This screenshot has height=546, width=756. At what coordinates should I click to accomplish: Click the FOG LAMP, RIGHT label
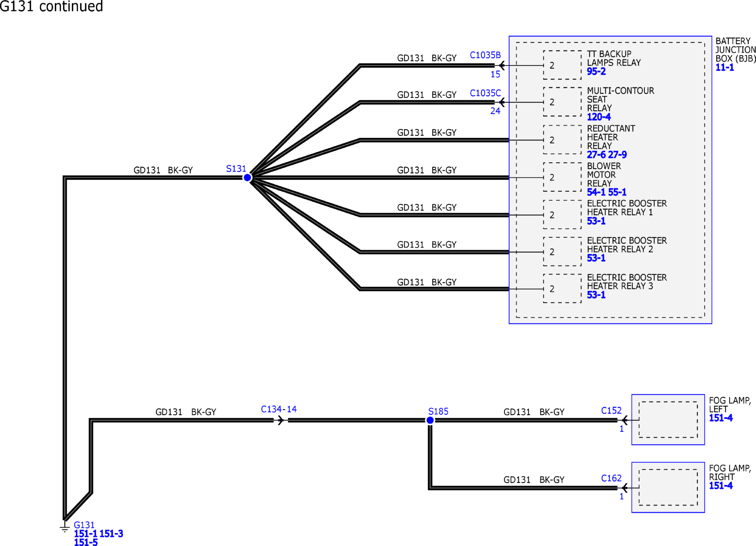coord(730,473)
